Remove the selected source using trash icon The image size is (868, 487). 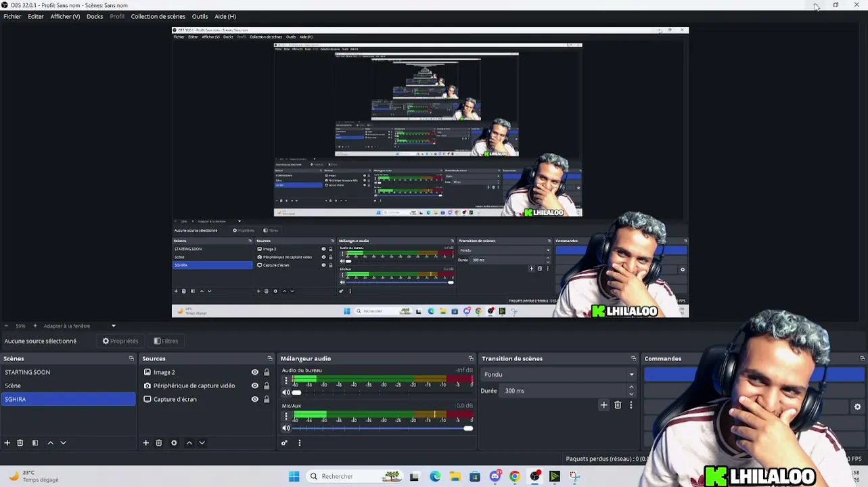(159, 443)
